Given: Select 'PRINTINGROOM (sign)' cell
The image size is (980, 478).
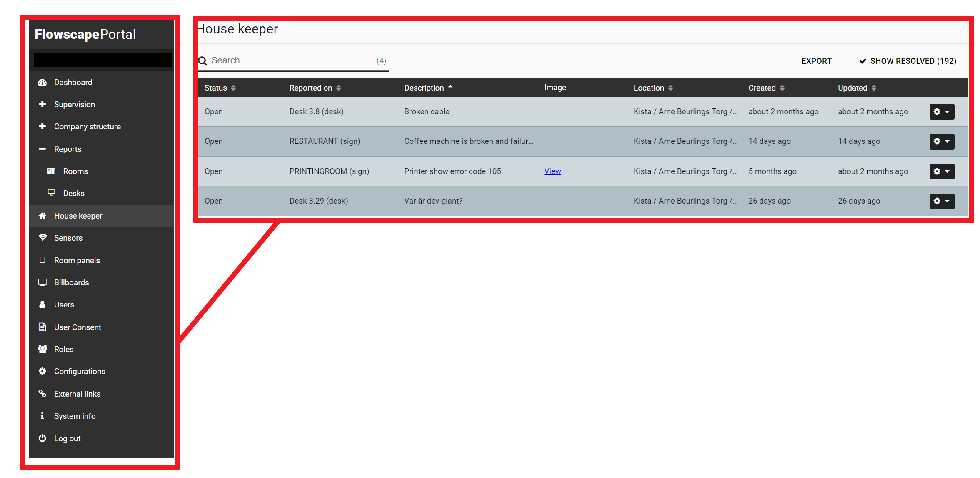Looking at the screenshot, I should (x=329, y=171).
